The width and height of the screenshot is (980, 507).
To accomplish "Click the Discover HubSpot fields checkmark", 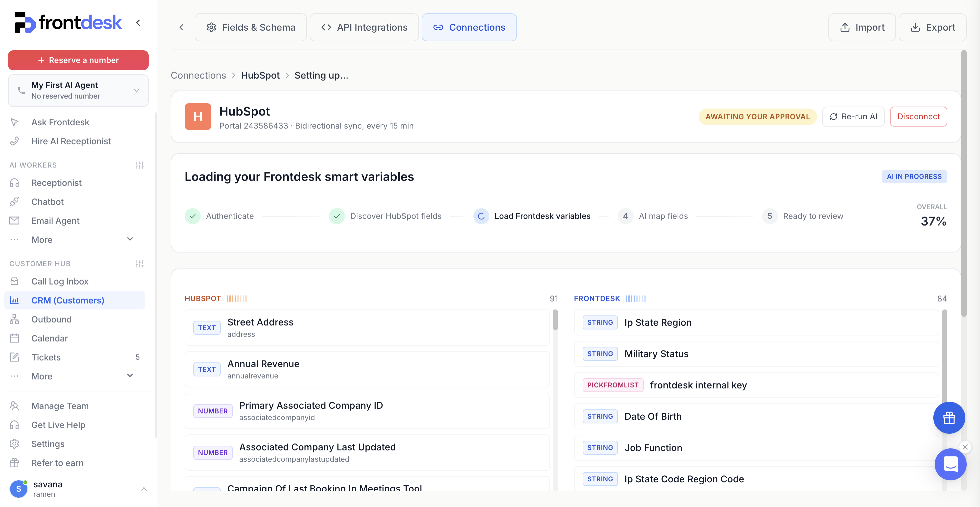I will 337,216.
